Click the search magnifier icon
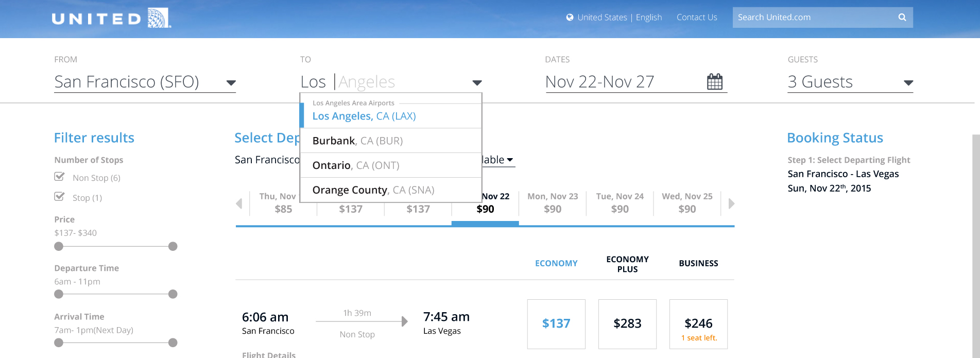Screen dimensions: 980x358 (x=902, y=18)
